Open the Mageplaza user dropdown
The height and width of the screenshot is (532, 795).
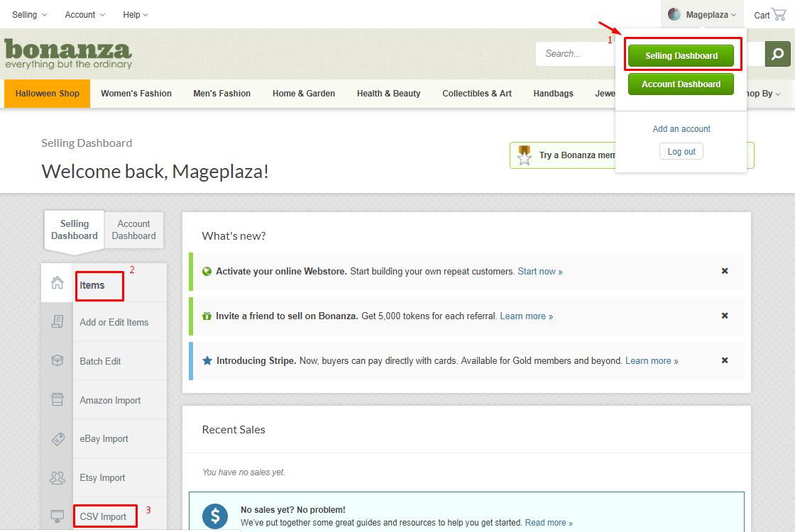(x=702, y=14)
